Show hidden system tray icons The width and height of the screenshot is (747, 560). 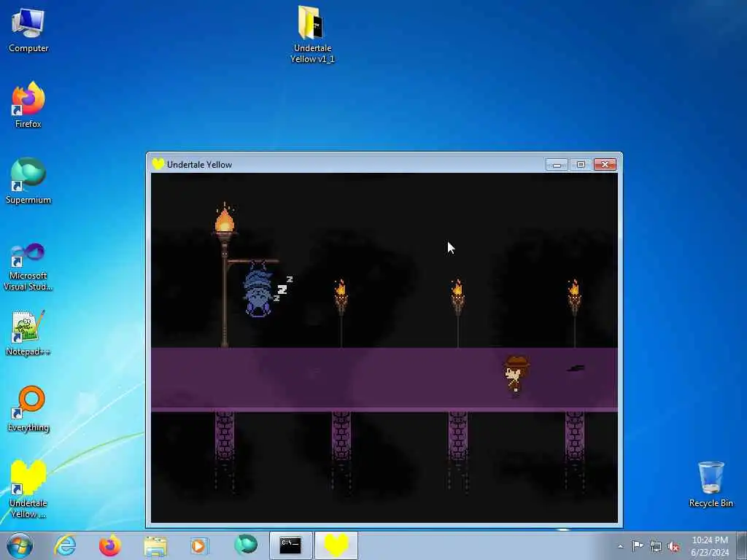(x=620, y=547)
